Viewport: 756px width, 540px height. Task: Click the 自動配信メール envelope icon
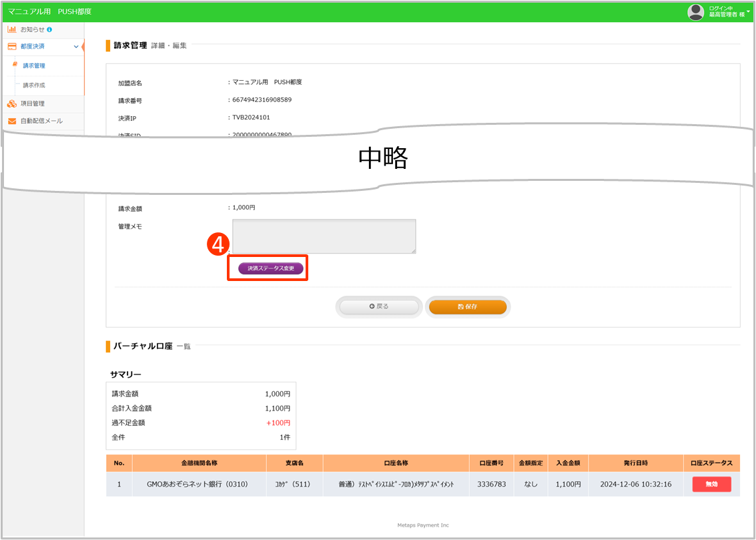point(12,121)
